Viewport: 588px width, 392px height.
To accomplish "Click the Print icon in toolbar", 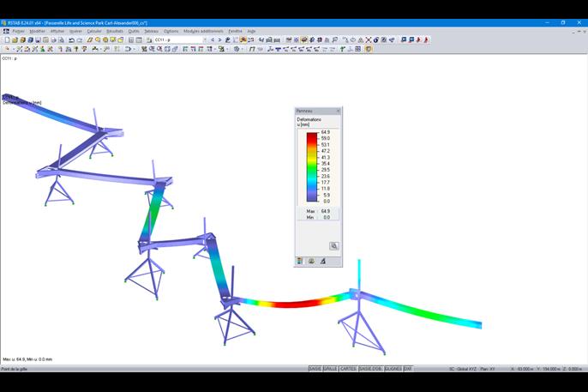I will [x=54, y=39].
